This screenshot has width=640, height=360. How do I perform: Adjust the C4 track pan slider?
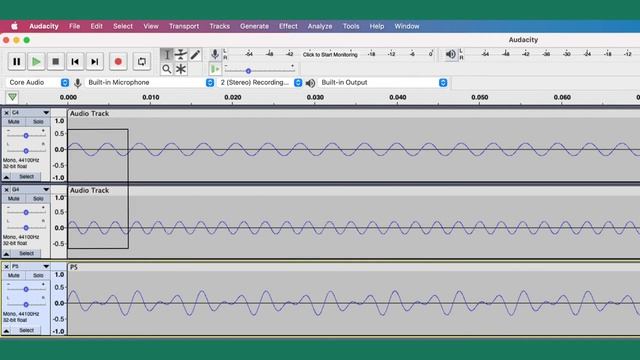tap(26, 151)
